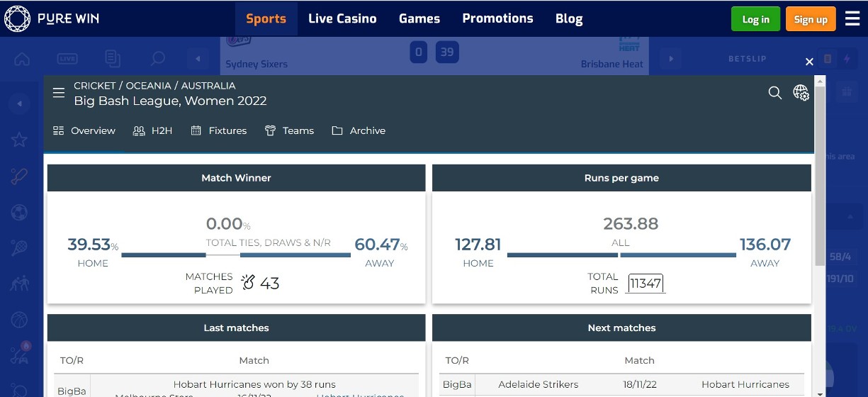Viewport: 868px width, 397px height.
Task: Click the Log in button
Action: click(x=755, y=19)
